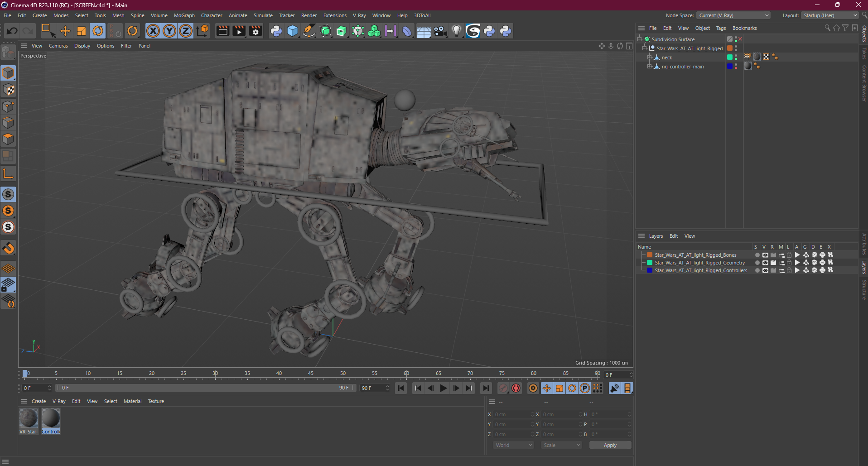This screenshot has height=466, width=868.
Task: Open the Node Space dropdown
Action: coord(733,15)
